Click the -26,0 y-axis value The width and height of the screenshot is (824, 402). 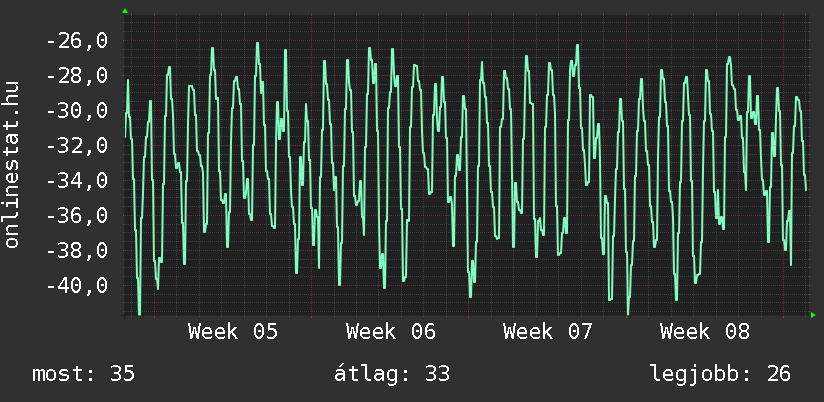tap(77, 41)
